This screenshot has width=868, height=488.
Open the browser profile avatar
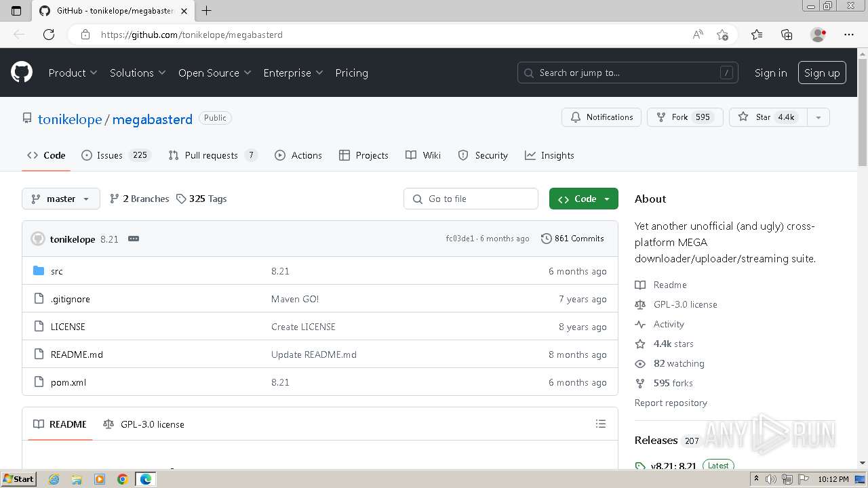click(x=818, y=35)
